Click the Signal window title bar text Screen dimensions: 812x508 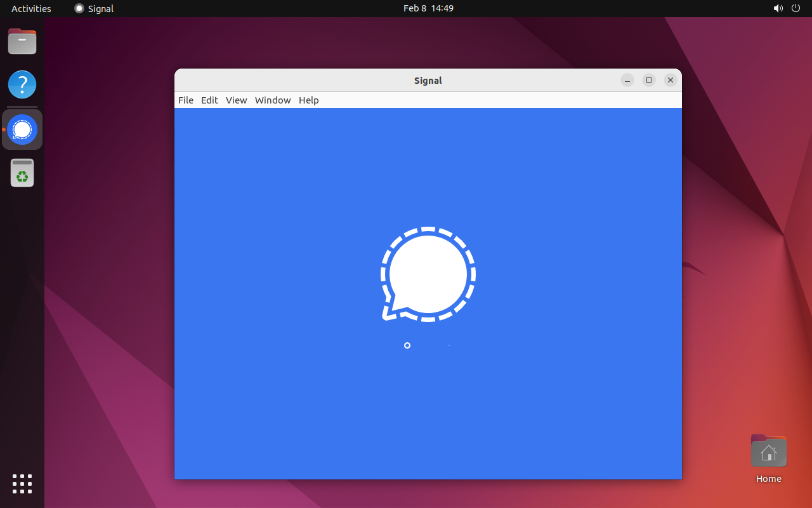(428, 81)
